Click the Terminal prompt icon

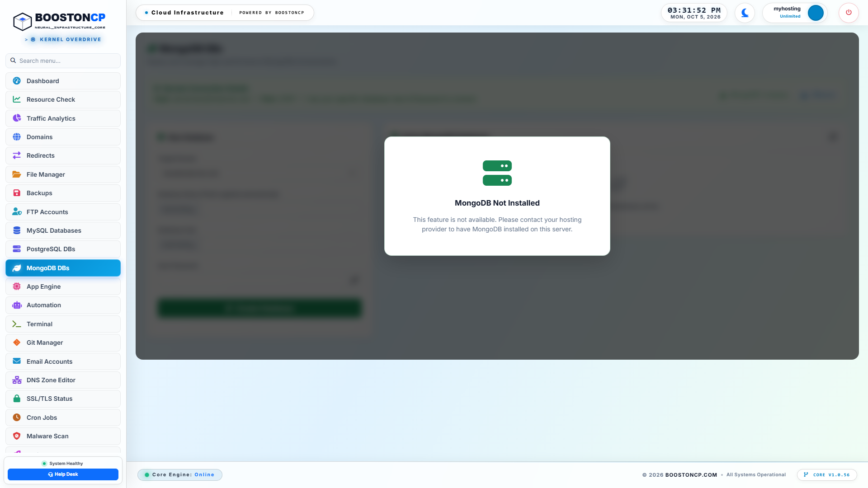coord(17,324)
